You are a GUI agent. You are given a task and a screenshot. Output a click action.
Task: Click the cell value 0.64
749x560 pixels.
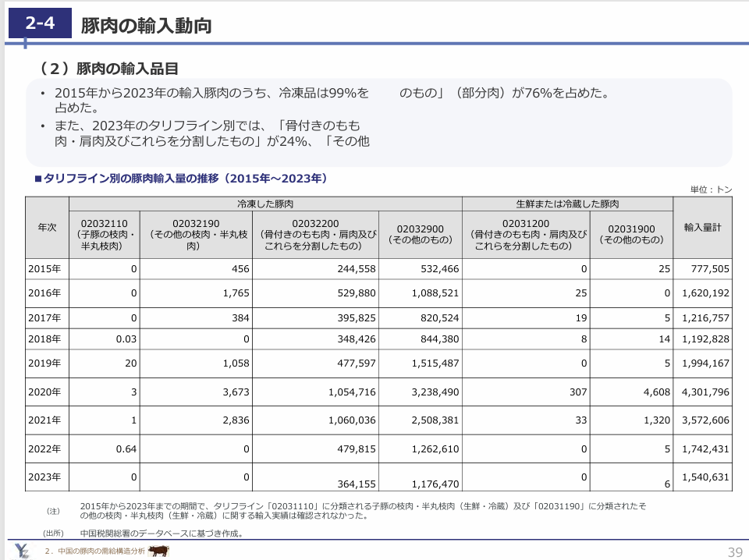[x=126, y=448]
